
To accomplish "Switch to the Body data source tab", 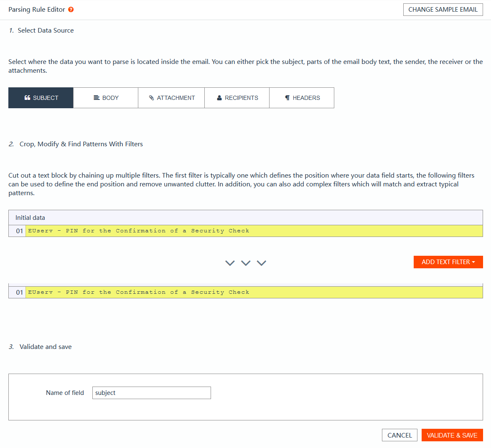I will 106,98.
